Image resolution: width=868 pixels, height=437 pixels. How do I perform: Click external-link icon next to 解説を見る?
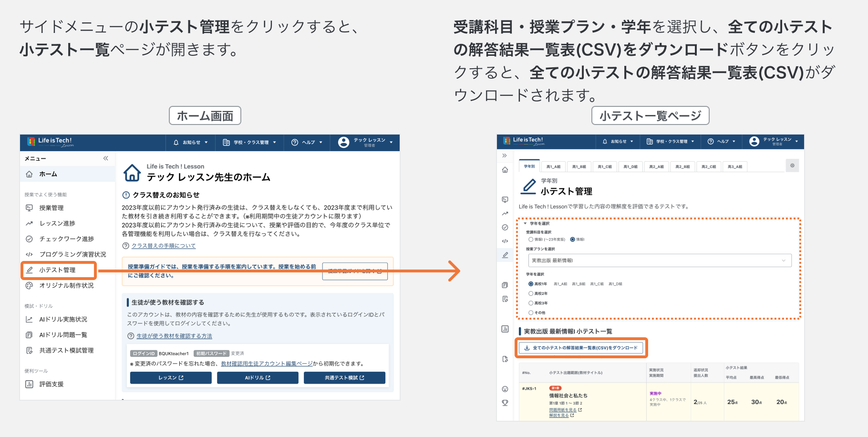[572, 416]
